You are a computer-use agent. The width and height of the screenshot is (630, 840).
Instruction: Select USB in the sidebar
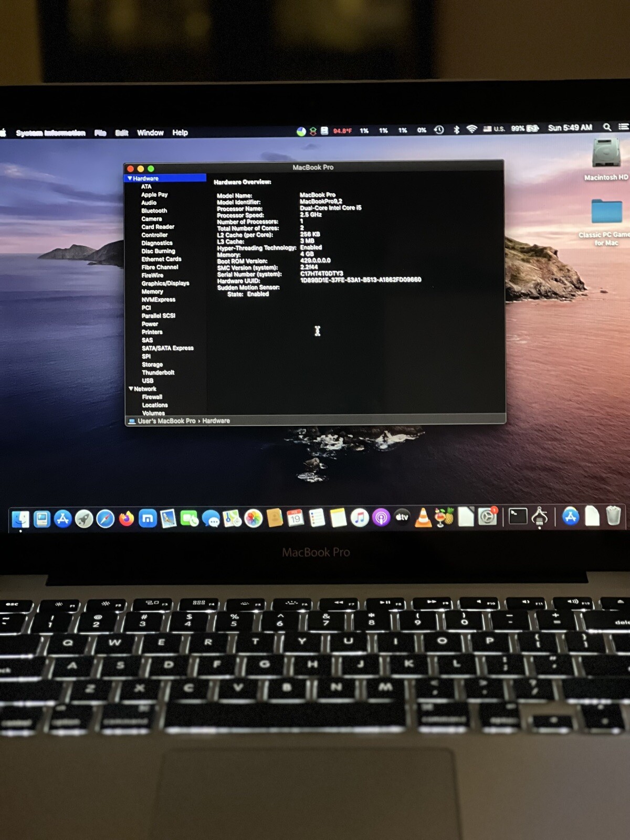click(148, 381)
